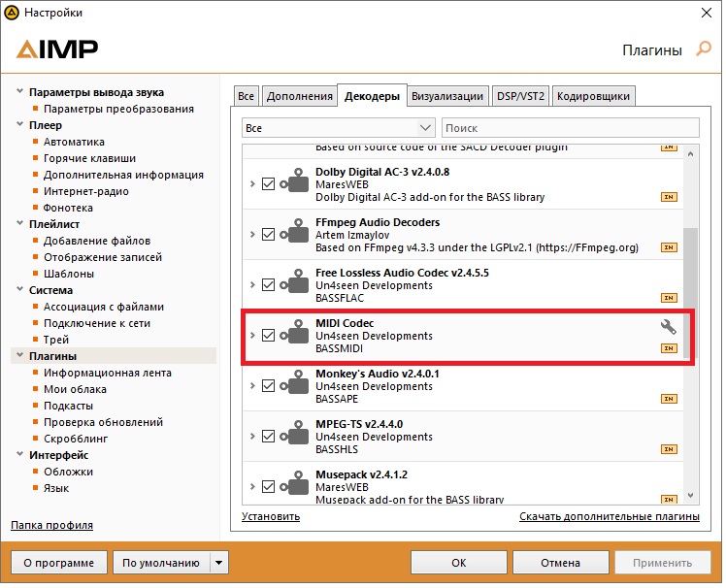Click the Скачать дополнительные плагины link
726x588 pixels.
609,517
